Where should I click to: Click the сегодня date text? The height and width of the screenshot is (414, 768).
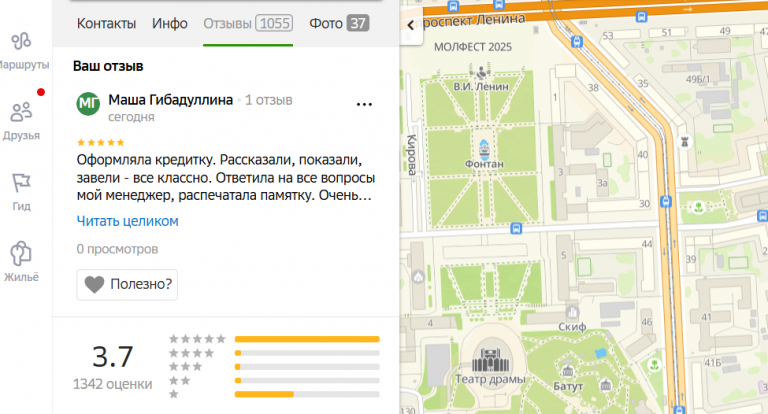point(131,117)
